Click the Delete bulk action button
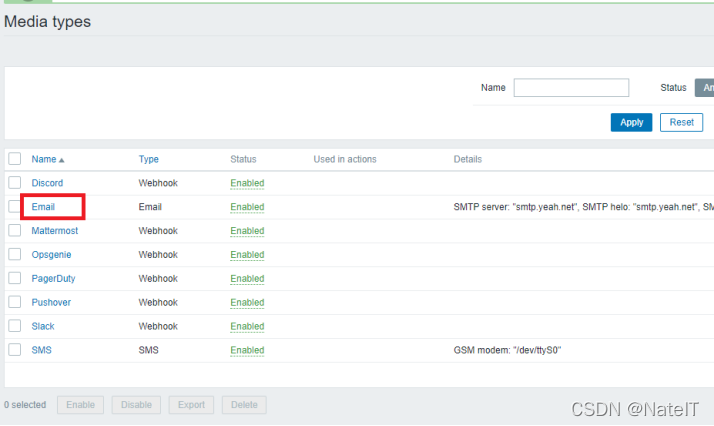 [x=244, y=405]
